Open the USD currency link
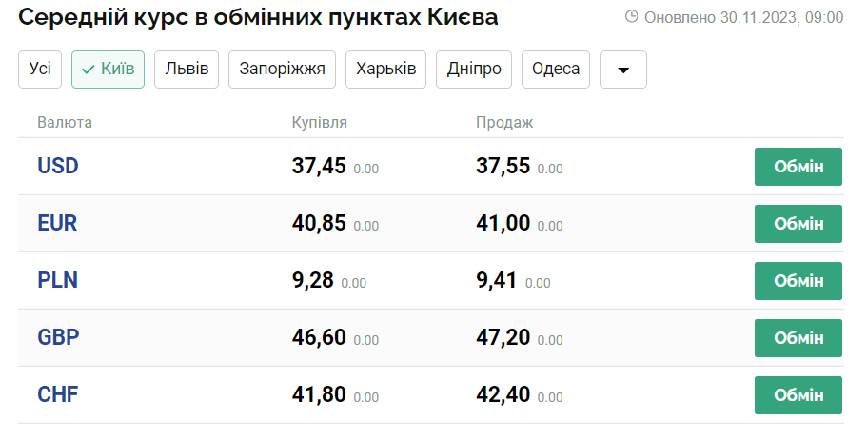This screenshot has width=868, height=442. tap(58, 166)
